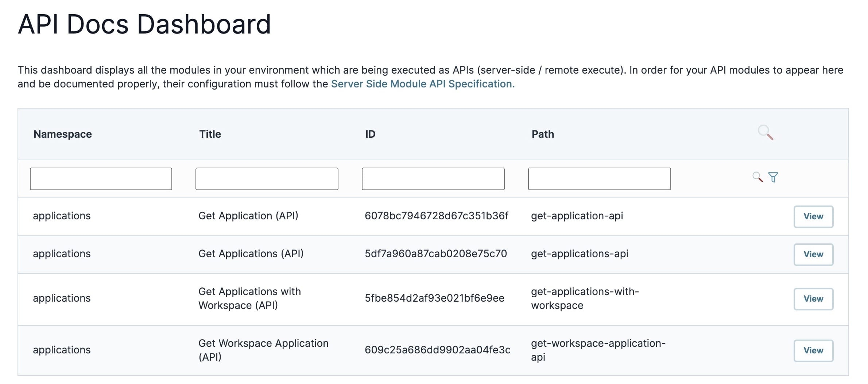
Task: Select the ID cell 6078bc7946728d67c351b36f
Action: [437, 216]
